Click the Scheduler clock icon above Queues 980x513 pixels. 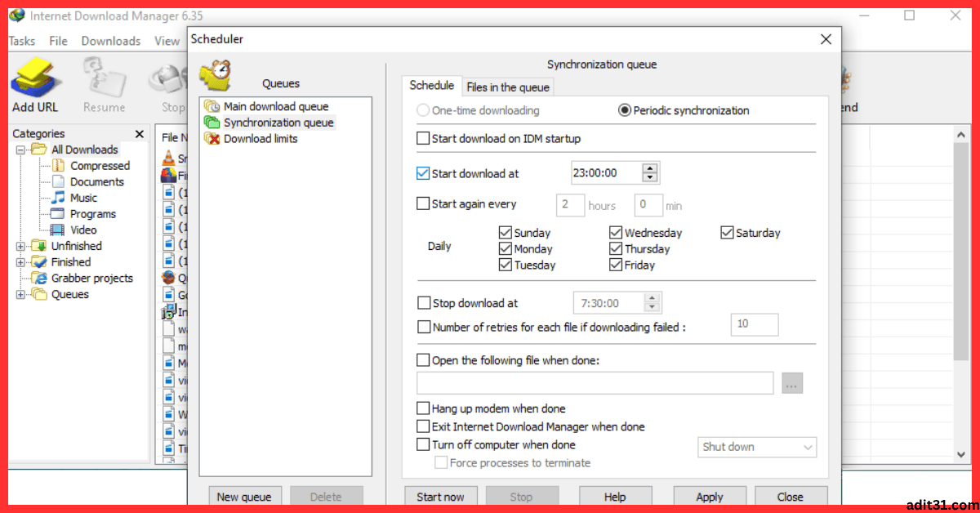point(216,75)
